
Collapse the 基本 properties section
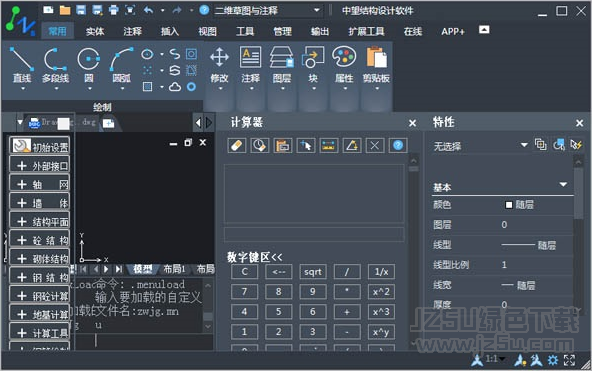pos(563,185)
